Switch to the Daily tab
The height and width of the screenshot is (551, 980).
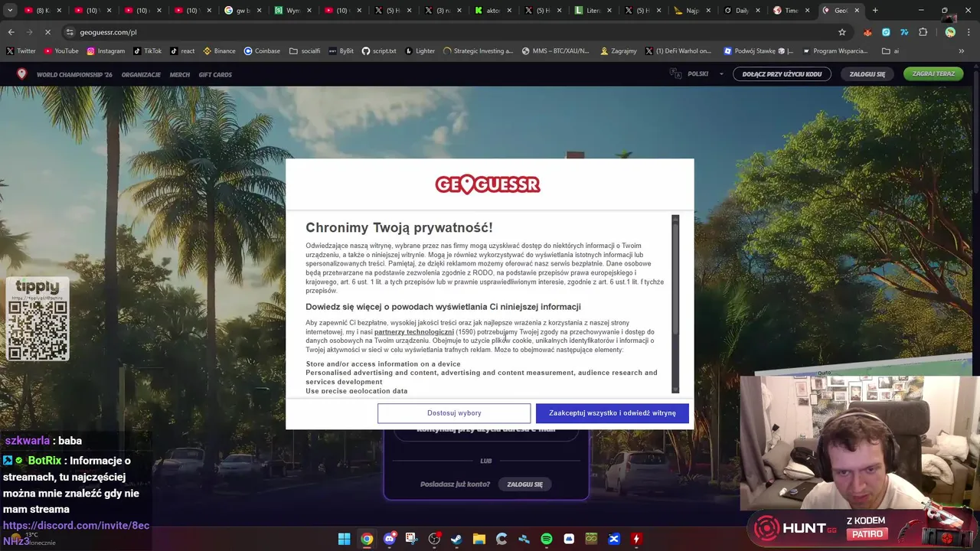coord(739,11)
